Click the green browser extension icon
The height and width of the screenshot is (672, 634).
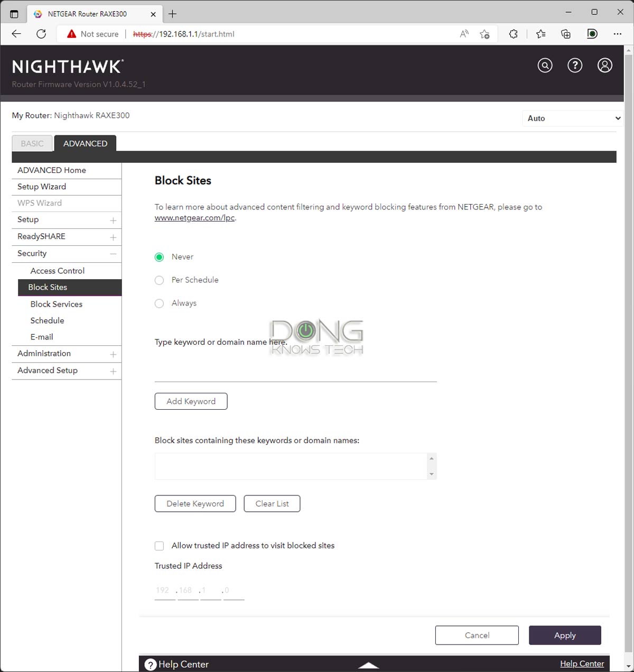coord(592,34)
